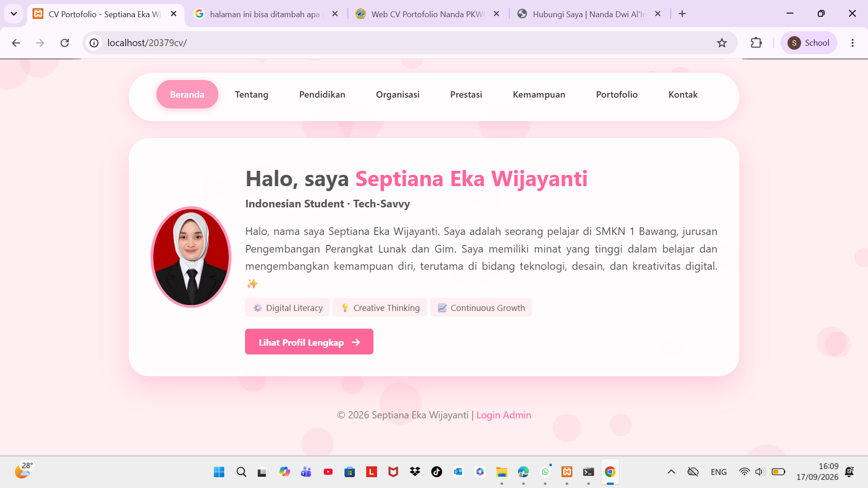View site information icon in address bar
Viewport: 868px width, 488px height.
click(94, 43)
